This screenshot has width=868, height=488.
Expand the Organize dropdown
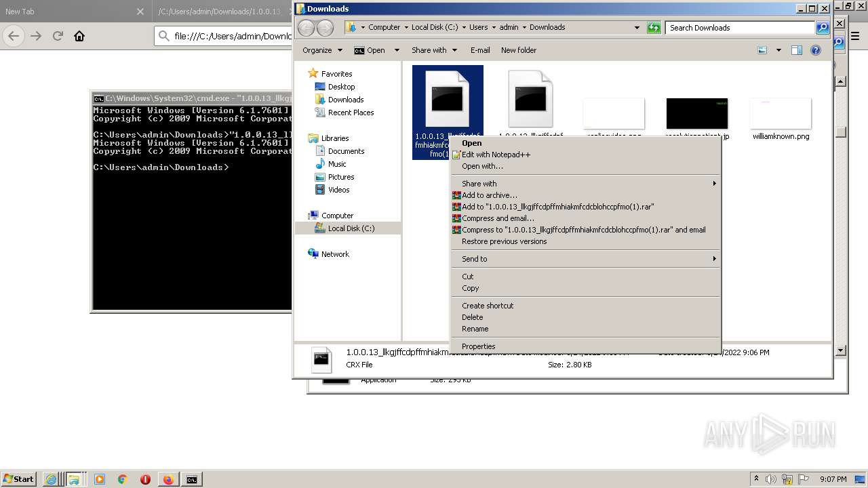(322, 50)
